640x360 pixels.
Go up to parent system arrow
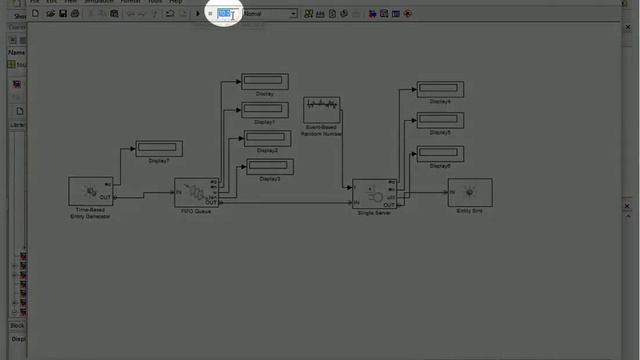154,14
